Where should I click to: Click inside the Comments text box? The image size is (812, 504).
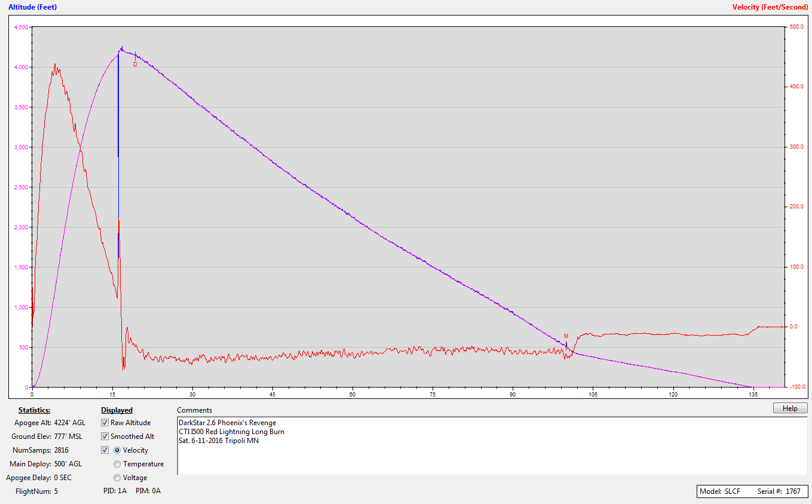pyautogui.click(x=490, y=460)
